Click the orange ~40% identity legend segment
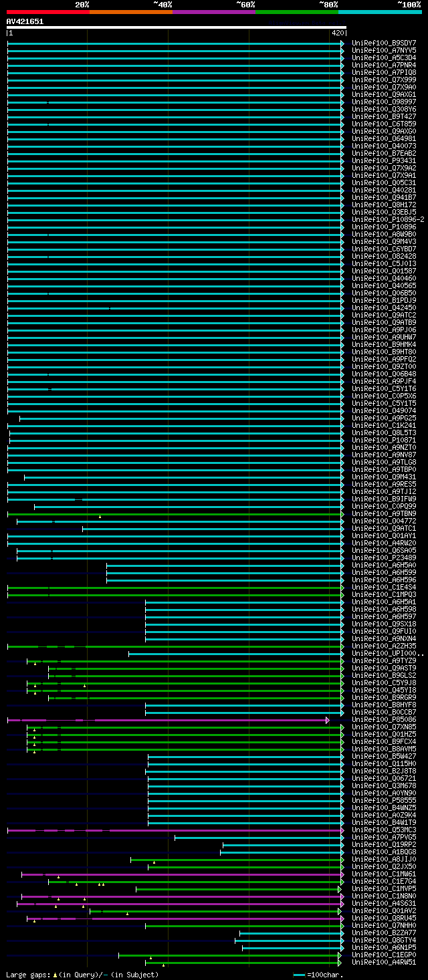This screenshot has width=428, height=980. tap(130, 11)
